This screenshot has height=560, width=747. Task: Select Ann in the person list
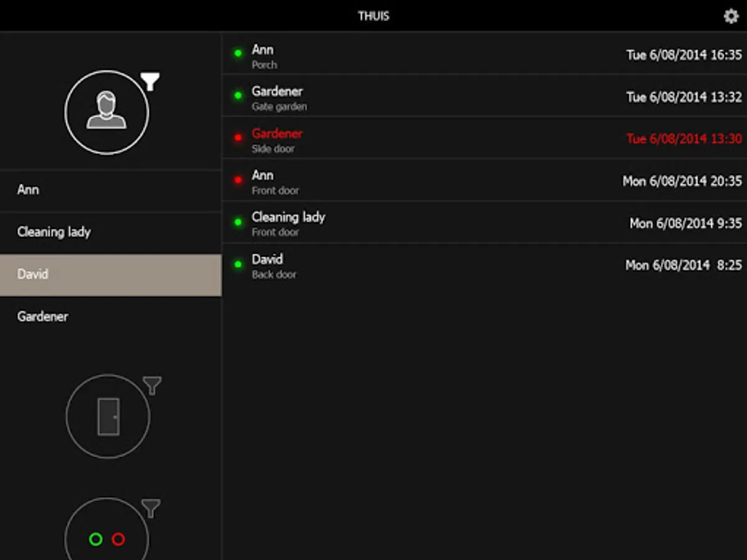click(x=111, y=190)
